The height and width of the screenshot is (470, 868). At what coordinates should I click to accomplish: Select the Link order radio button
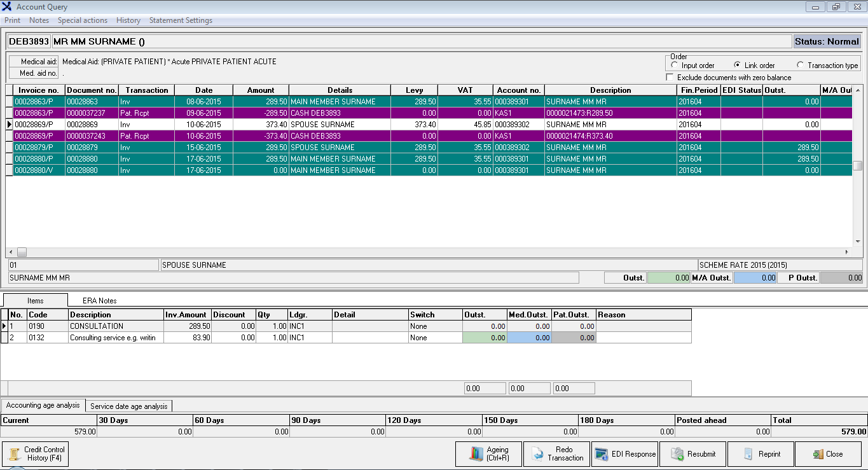(738, 66)
